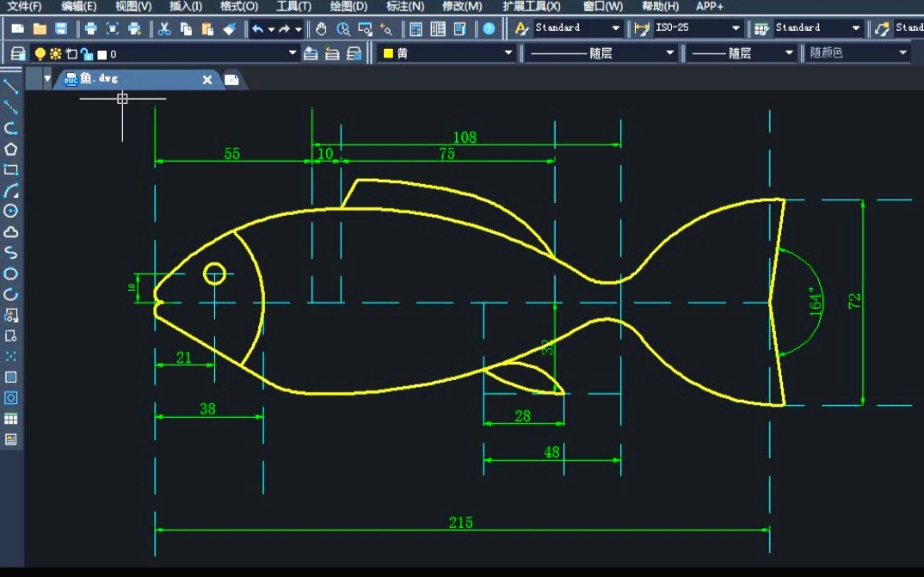Open the 插入(I) menu
Screen dimensions: 924x577
click(x=186, y=7)
